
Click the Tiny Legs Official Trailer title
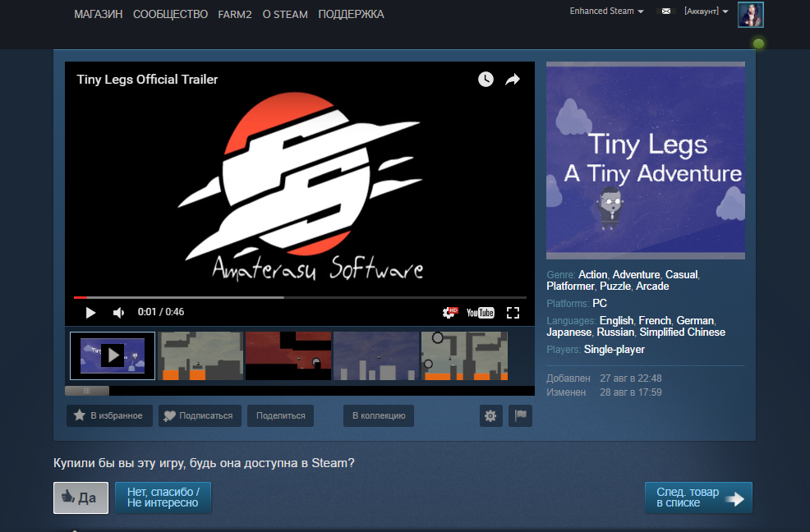click(x=147, y=79)
